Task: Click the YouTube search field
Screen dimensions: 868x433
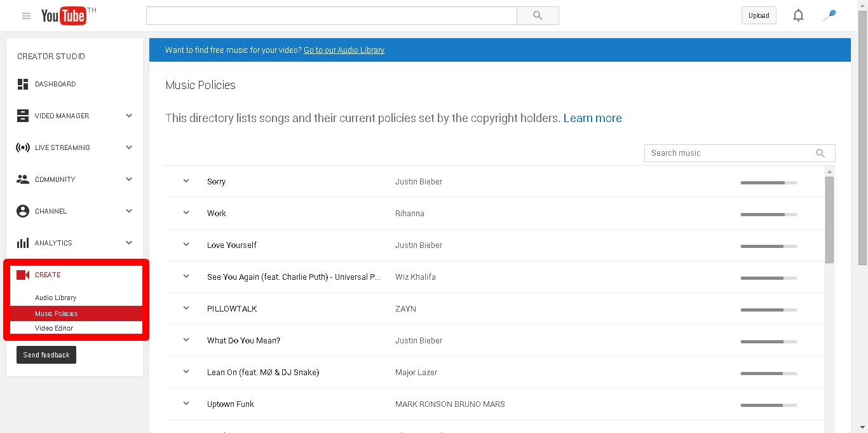Action: 332,16
